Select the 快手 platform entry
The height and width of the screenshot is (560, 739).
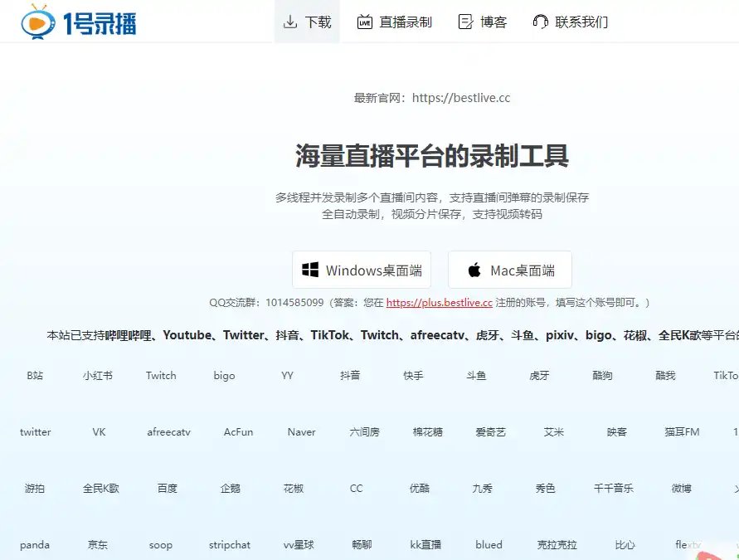click(413, 376)
